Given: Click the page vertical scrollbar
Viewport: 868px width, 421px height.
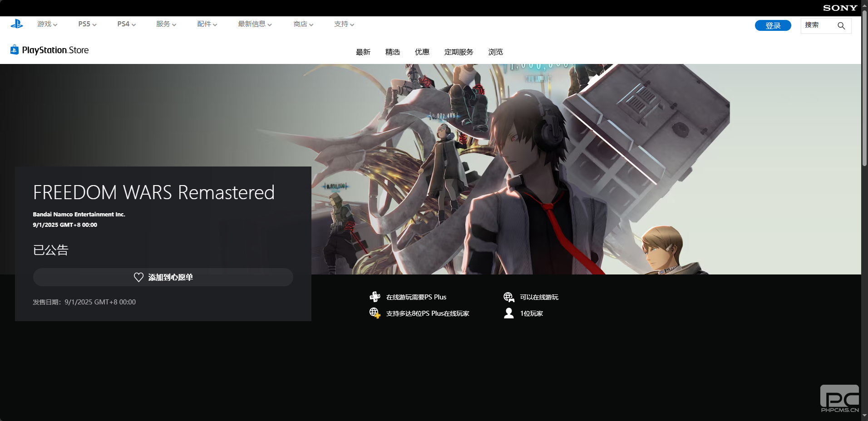Looking at the screenshot, I should tap(864, 88).
